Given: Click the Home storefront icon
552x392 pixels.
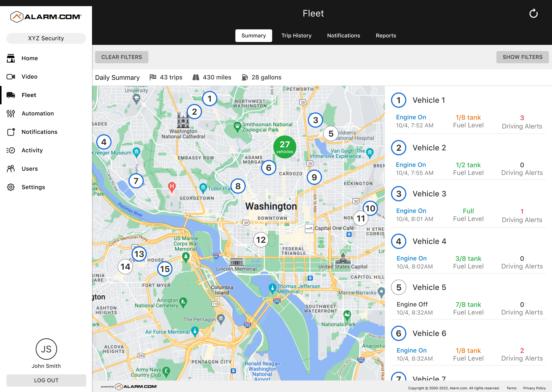Looking at the screenshot, I should coord(11,58).
